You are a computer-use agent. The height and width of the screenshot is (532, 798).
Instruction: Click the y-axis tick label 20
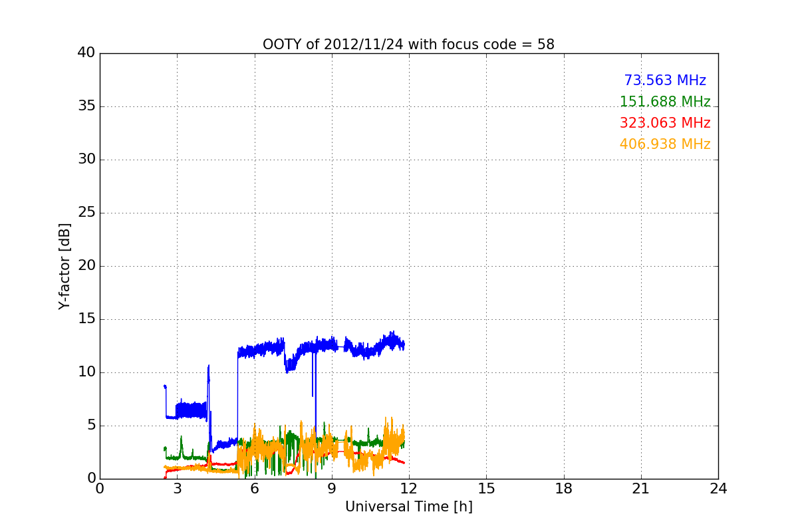point(86,266)
